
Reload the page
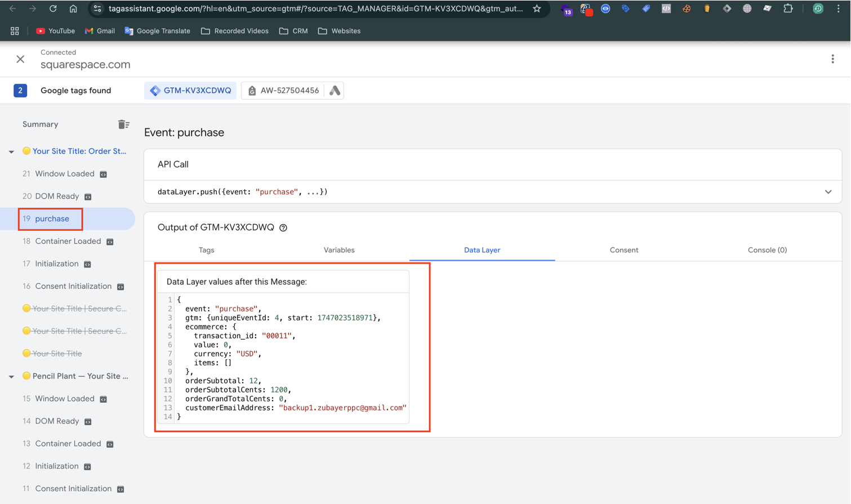53,9
